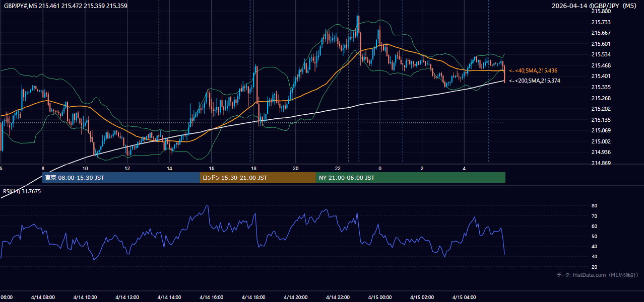
Task: Click price axis value 214.936
Action: [x=600, y=152]
